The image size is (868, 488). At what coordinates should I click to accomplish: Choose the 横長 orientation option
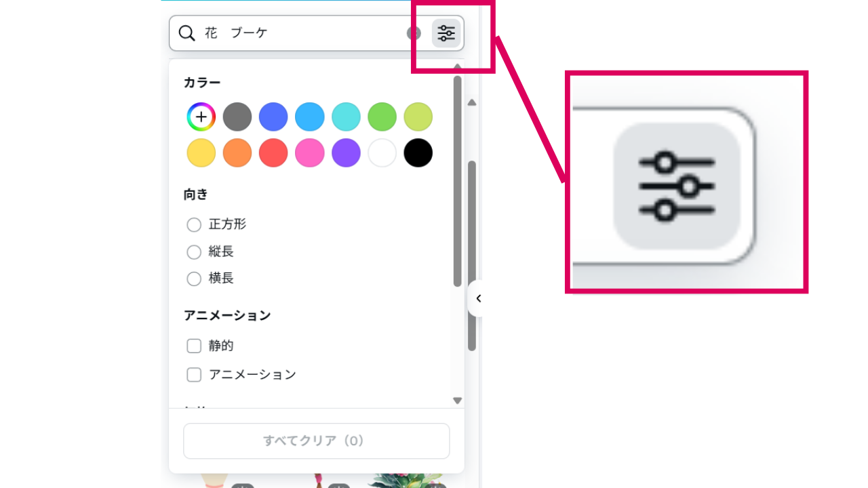[x=194, y=279]
